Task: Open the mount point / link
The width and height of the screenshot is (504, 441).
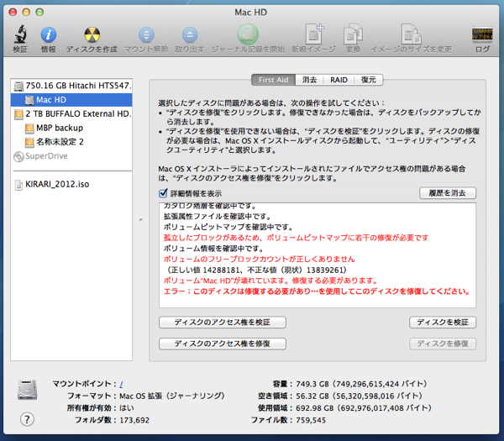Action: pos(121,384)
